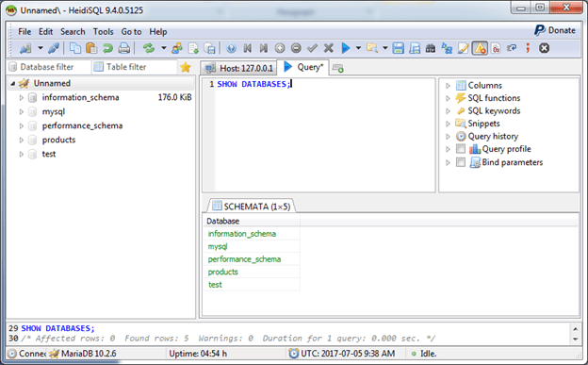Screen dimensions: 588x365
Task: Toggle the Stop on errors warning icon
Action: [480, 48]
